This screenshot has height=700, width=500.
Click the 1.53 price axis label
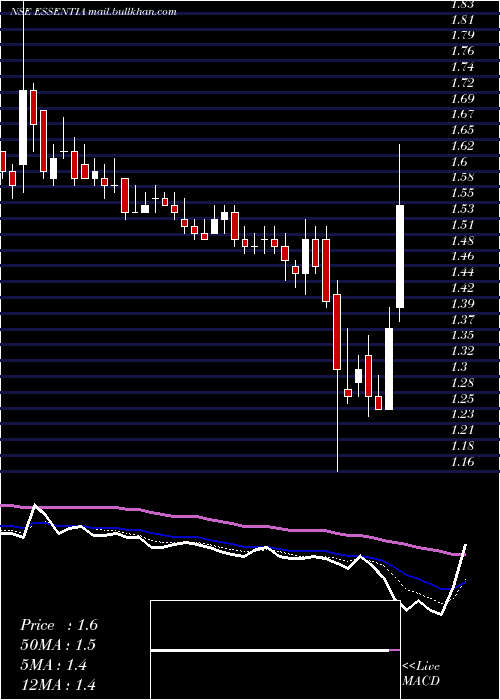pyautogui.click(x=462, y=209)
